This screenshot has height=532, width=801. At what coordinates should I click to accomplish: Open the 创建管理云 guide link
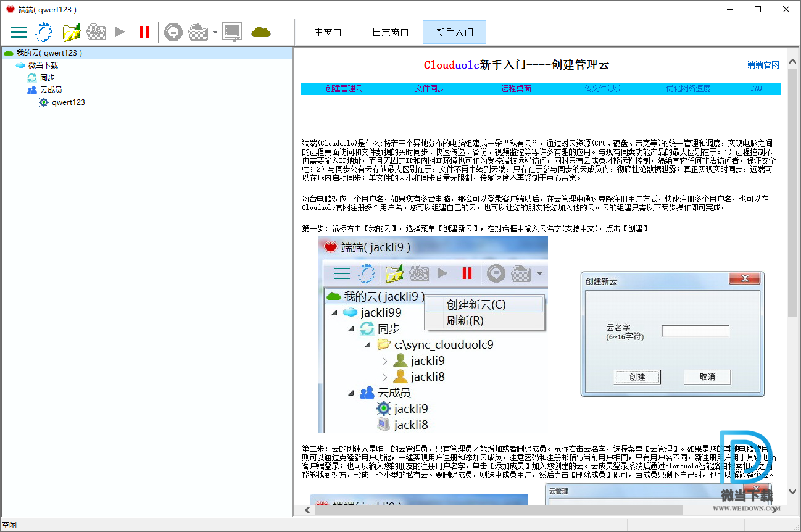tap(344, 89)
